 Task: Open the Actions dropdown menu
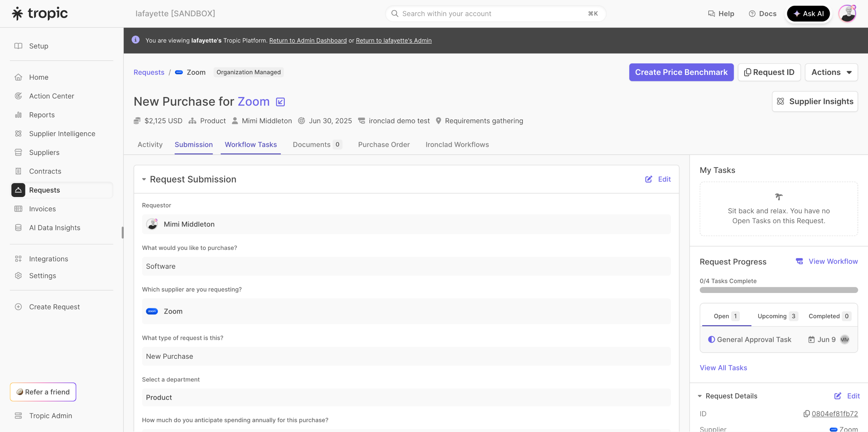point(831,72)
